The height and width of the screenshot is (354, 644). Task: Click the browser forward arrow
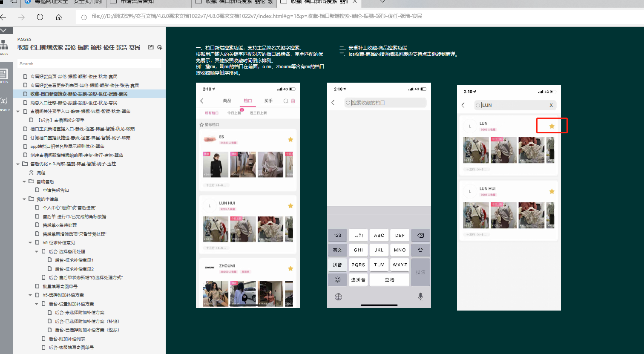[x=21, y=17]
